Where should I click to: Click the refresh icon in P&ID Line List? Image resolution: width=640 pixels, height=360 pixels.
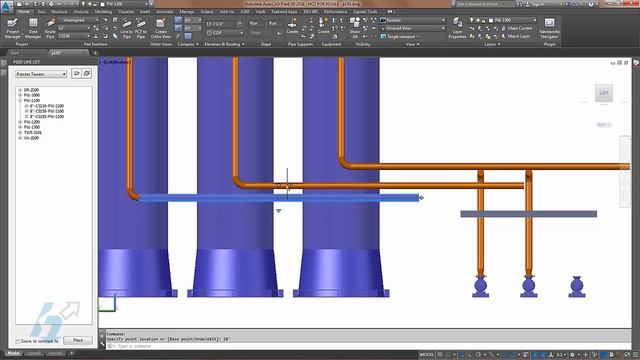click(87, 73)
